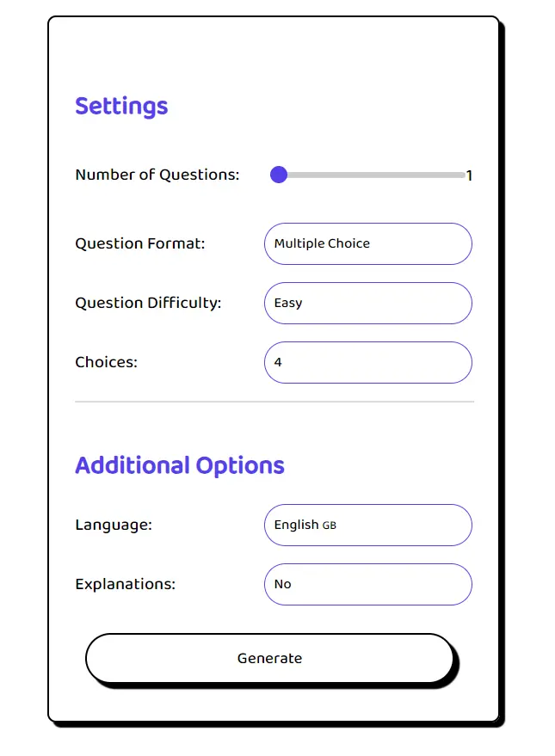The width and height of the screenshot is (555, 756).
Task: Click the Choices label
Action: point(105,362)
